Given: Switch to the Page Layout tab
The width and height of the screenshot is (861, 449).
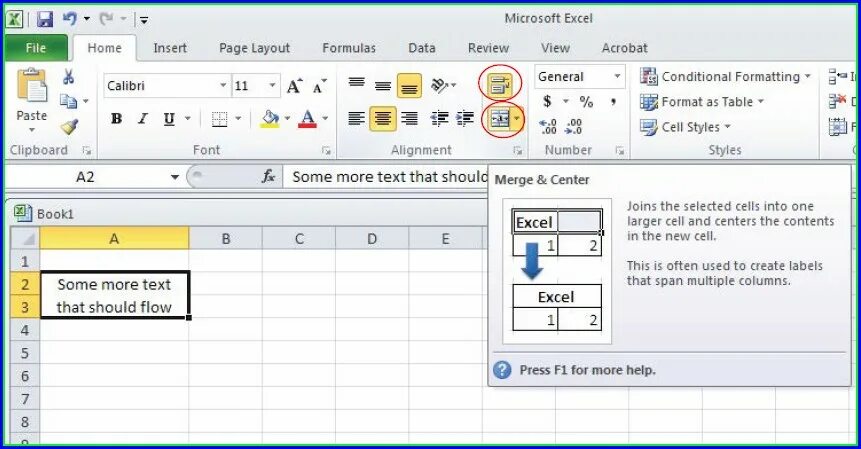Looking at the screenshot, I should click(x=254, y=48).
